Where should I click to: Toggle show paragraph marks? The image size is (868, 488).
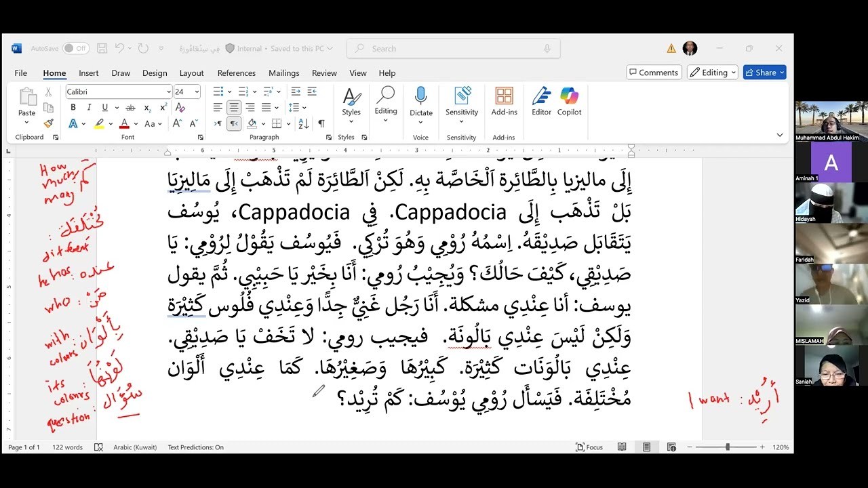(x=321, y=123)
